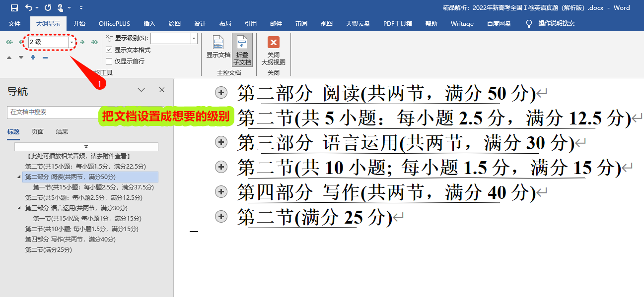Viewport: 644px width, 297px height.
Task: Select heading 第一节(共15小题; 每小题1分，满分15分)
Action: click(x=87, y=219)
